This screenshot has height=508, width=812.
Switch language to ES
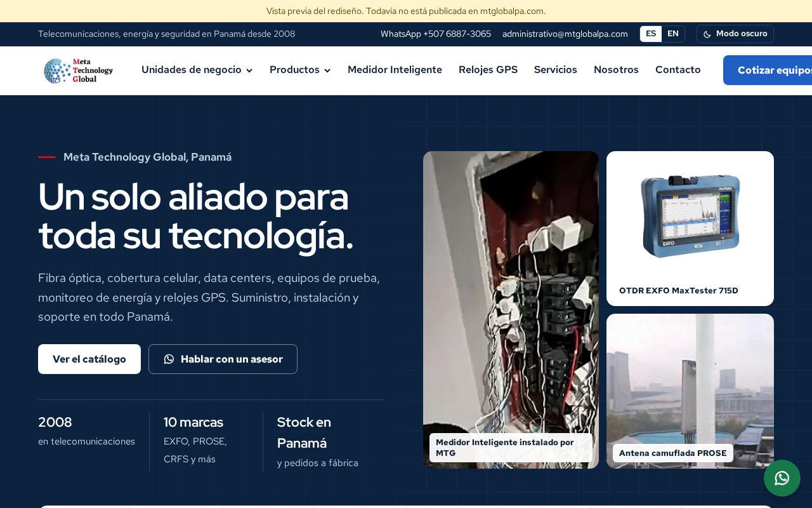click(651, 34)
